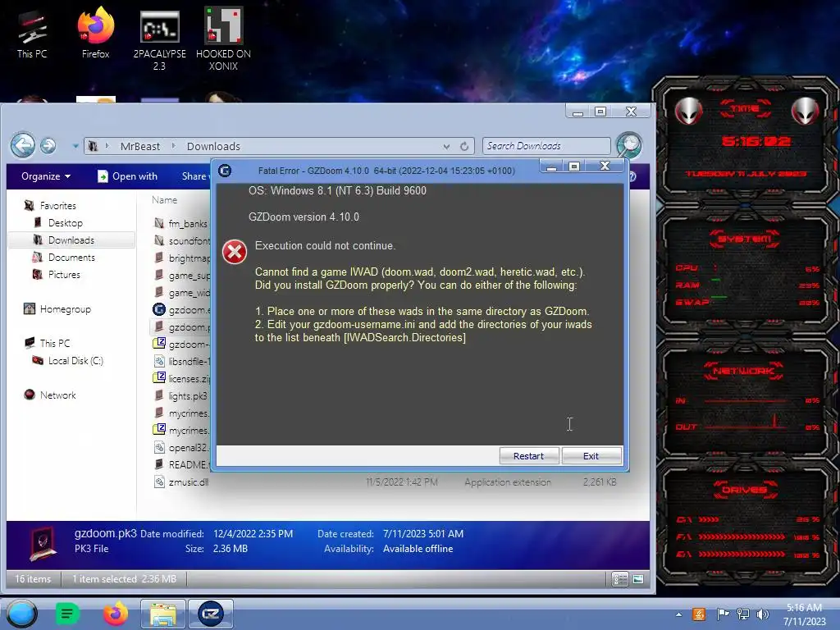
Task: Open Desktop in navigation pane
Action: click(65, 223)
